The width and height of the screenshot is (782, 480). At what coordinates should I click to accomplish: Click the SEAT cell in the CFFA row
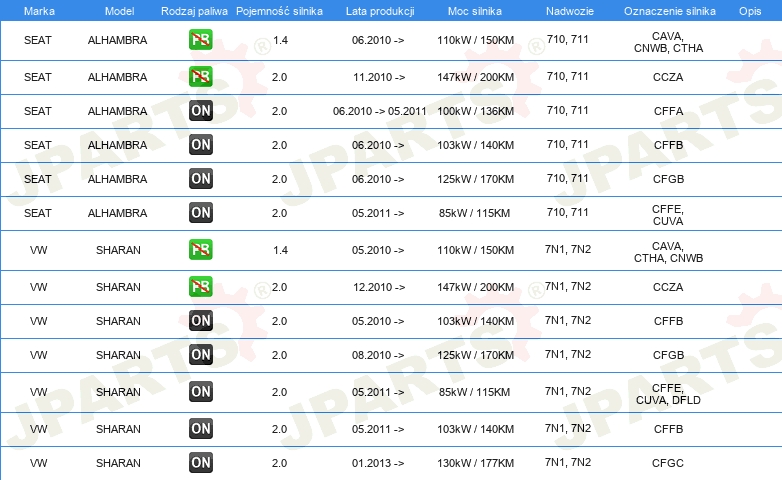(x=38, y=111)
